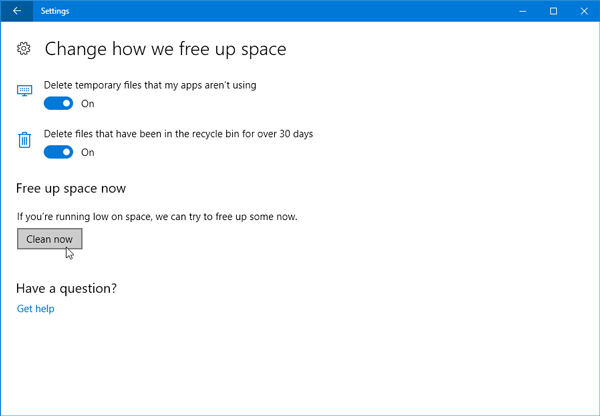This screenshot has height=416, width=600.
Task: Click the temporary files icon
Action: (x=25, y=91)
